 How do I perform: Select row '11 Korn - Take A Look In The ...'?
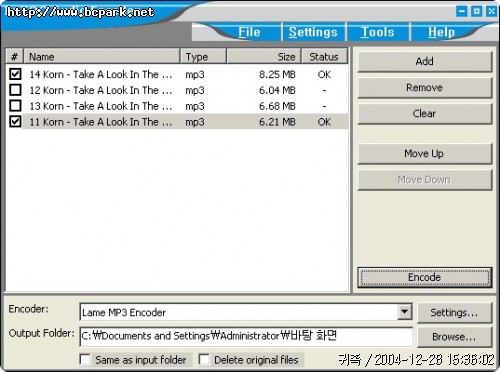(177, 121)
